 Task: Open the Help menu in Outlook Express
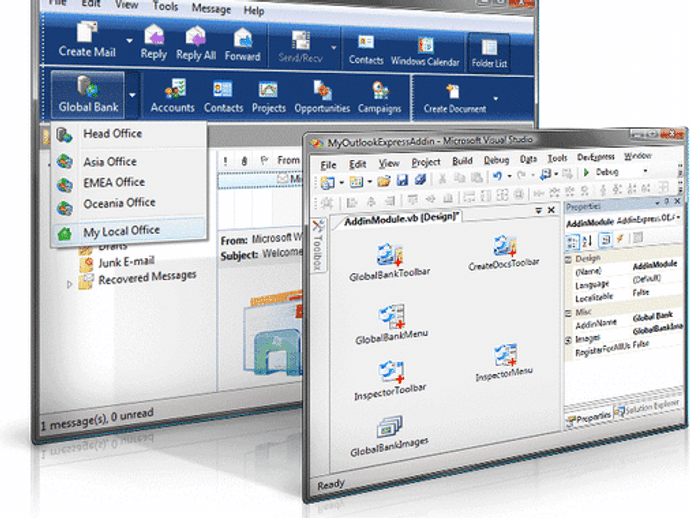pos(254,10)
